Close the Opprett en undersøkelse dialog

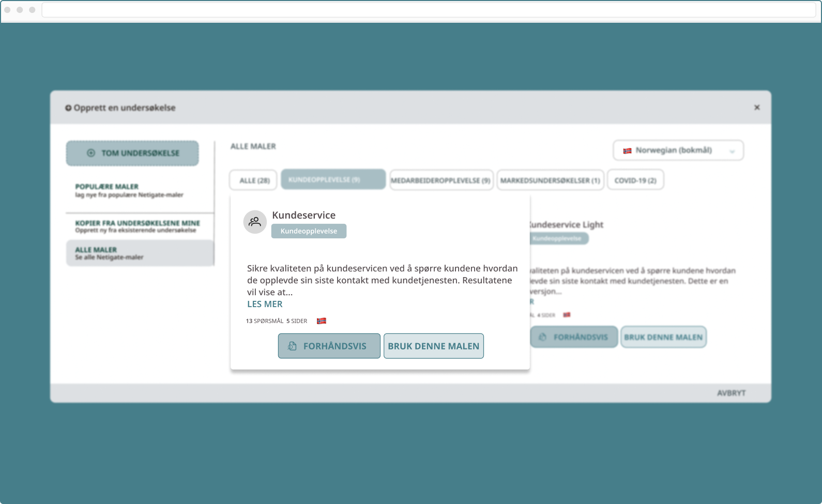[757, 108]
